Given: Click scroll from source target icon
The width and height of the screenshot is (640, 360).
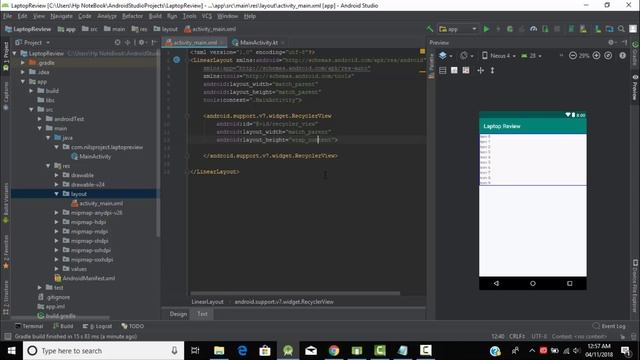Looking at the screenshot, I should point(118,42).
